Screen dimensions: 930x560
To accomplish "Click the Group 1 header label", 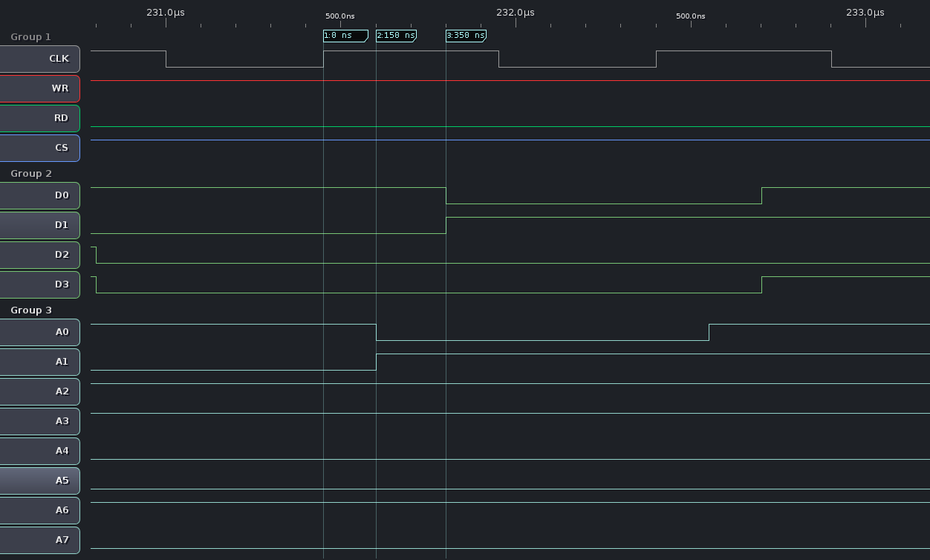I will pos(31,36).
